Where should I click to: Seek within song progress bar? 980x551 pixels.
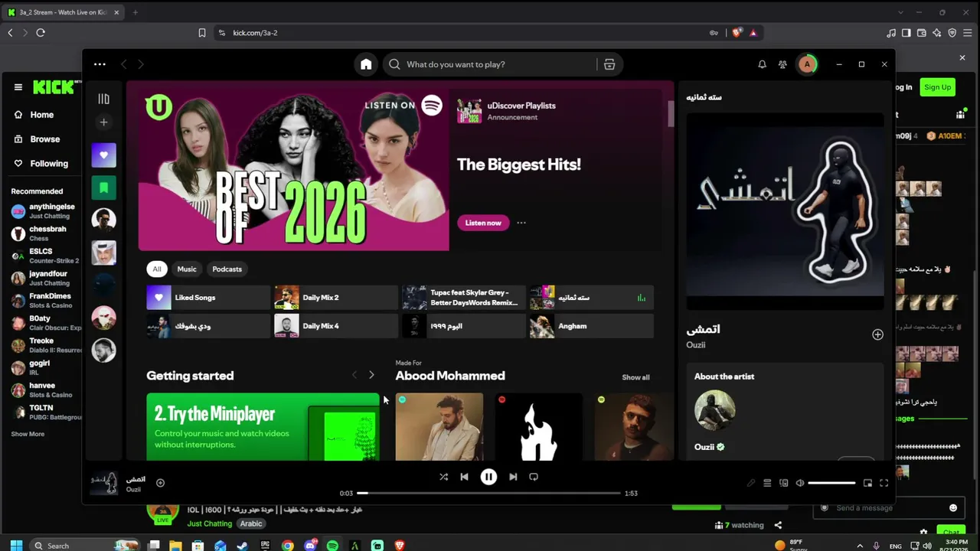488,494
